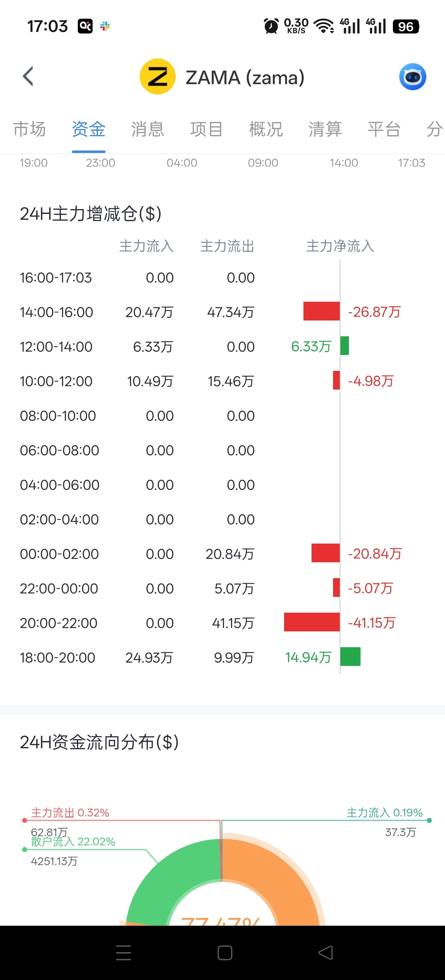Switch to the 清算 tab
The width and height of the screenshot is (445, 980).
pyautogui.click(x=325, y=129)
